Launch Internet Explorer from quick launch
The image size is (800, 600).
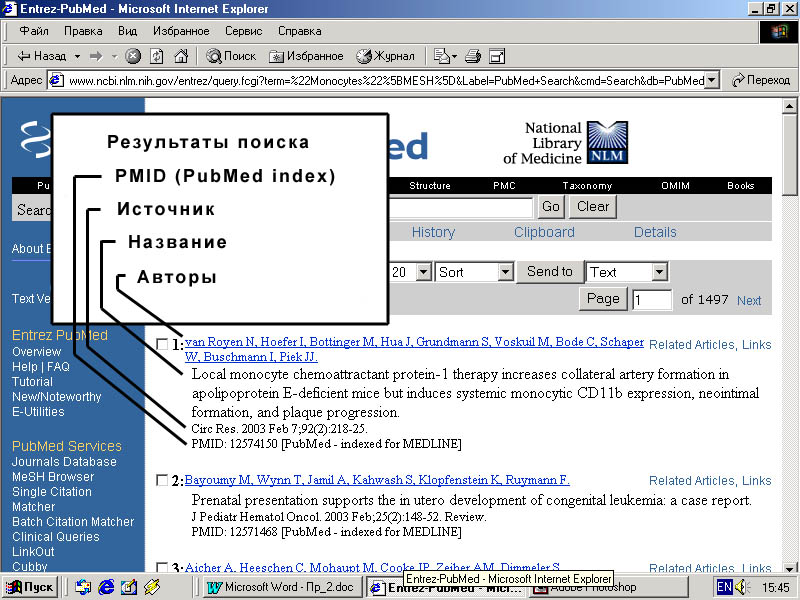point(106,587)
